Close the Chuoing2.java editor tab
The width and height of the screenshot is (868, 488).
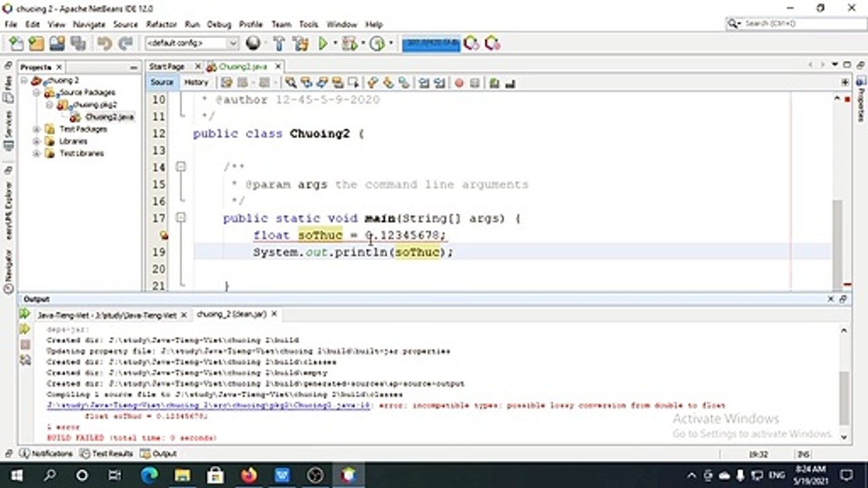(277, 66)
